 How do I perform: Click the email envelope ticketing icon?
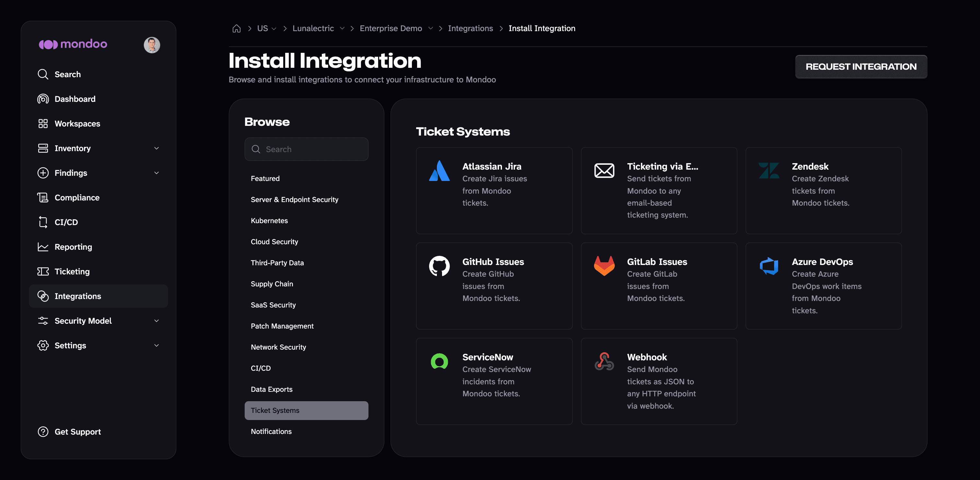(604, 171)
